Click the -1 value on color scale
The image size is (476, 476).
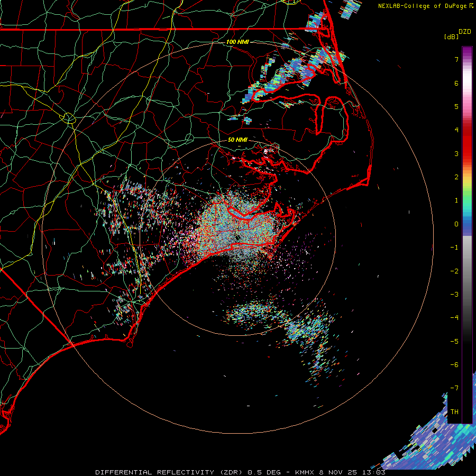point(454,248)
